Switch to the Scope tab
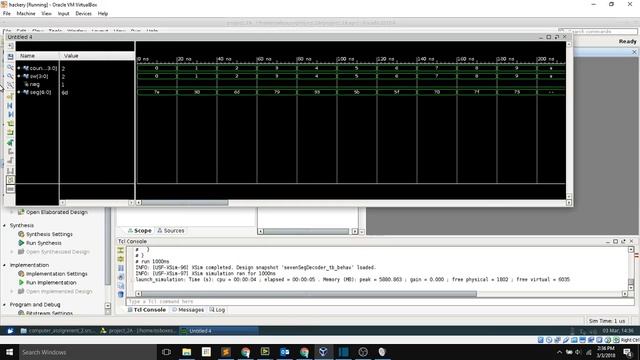Screen dimensions: 640x360 pos(140,231)
